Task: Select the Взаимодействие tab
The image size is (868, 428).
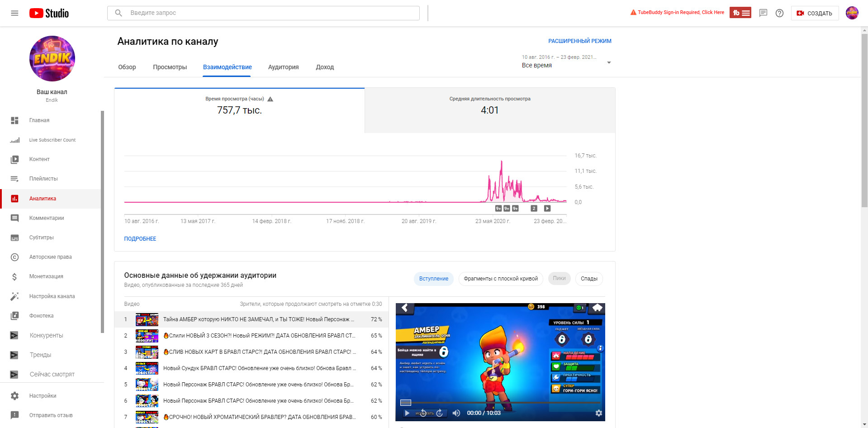Action: coord(227,67)
